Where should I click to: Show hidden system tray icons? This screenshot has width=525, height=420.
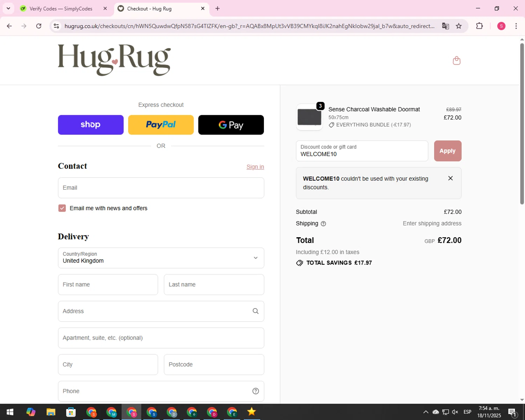tap(426, 412)
